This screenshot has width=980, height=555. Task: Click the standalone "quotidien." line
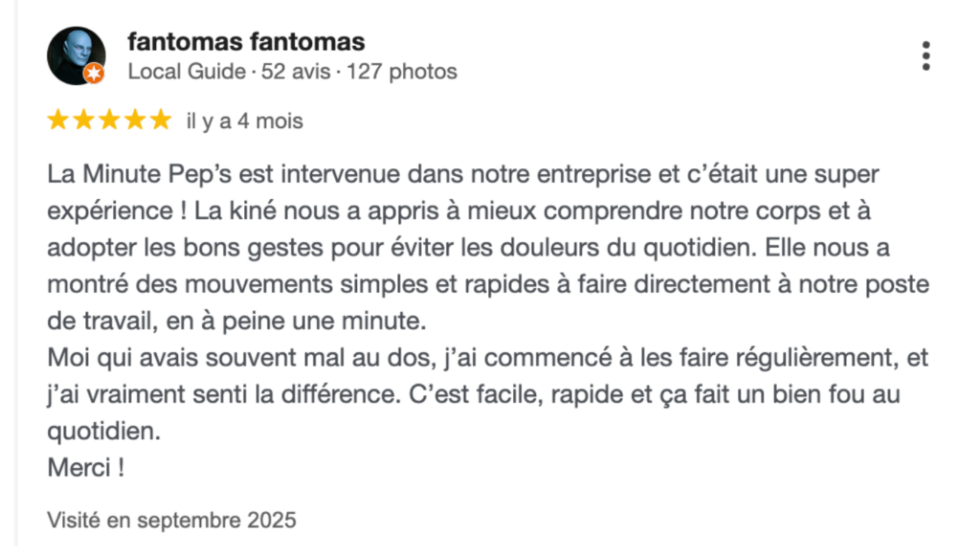(103, 432)
